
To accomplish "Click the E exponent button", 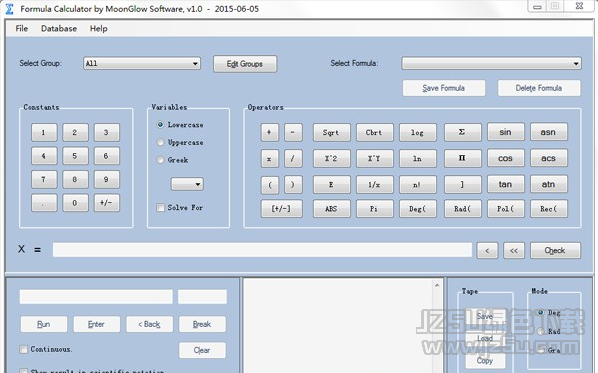I will pos(331,185).
